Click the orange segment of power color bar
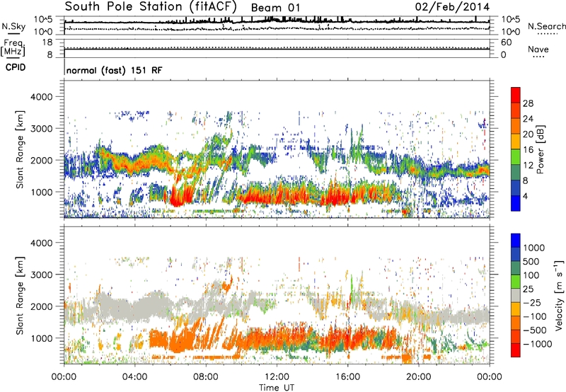The width and height of the screenshot is (566, 392). point(516,126)
